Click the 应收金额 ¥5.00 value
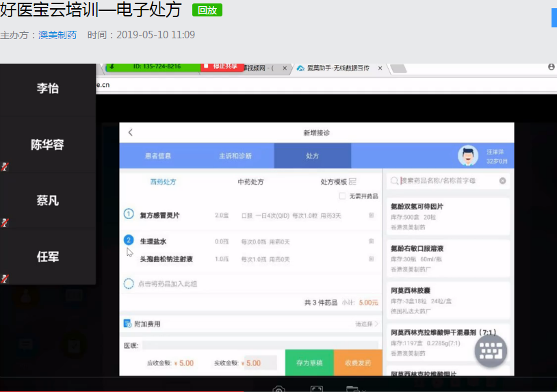557x392 pixels. (184, 363)
